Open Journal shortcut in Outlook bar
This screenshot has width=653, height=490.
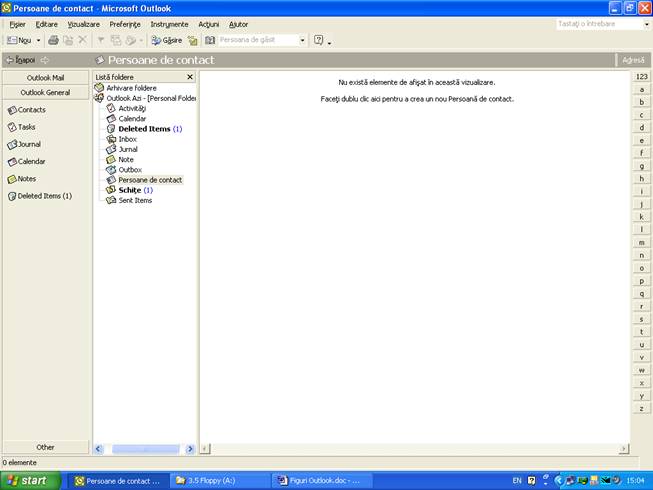coord(24,144)
